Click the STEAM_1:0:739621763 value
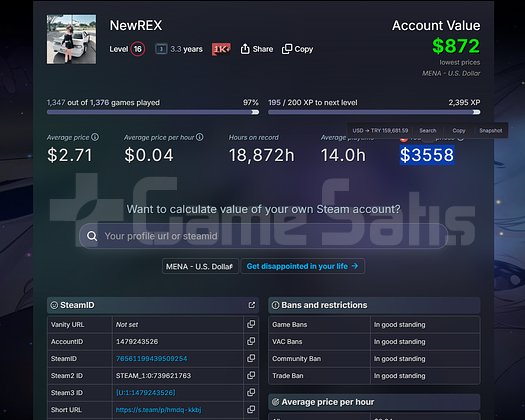 153,375
